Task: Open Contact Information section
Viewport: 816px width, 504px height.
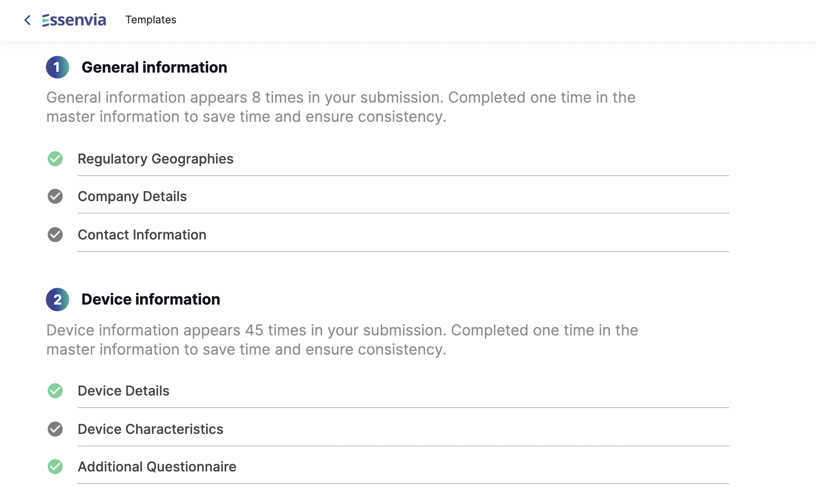Action: point(403,235)
